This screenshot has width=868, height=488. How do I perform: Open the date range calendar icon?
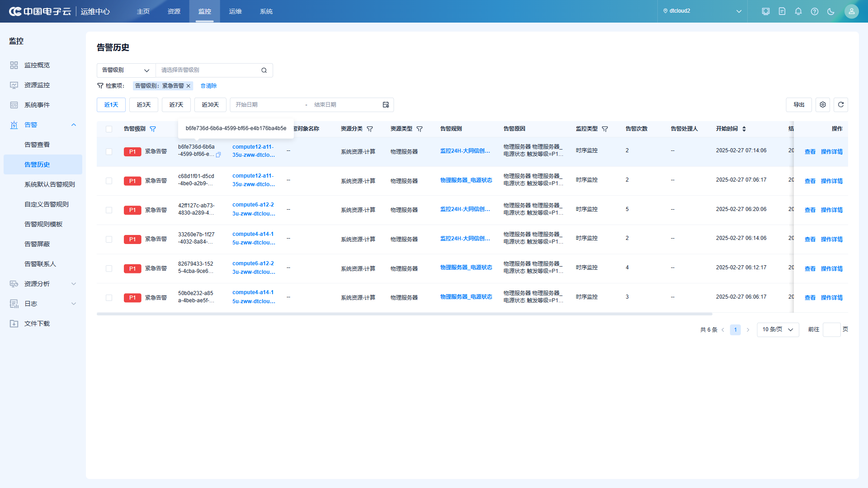(386, 105)
